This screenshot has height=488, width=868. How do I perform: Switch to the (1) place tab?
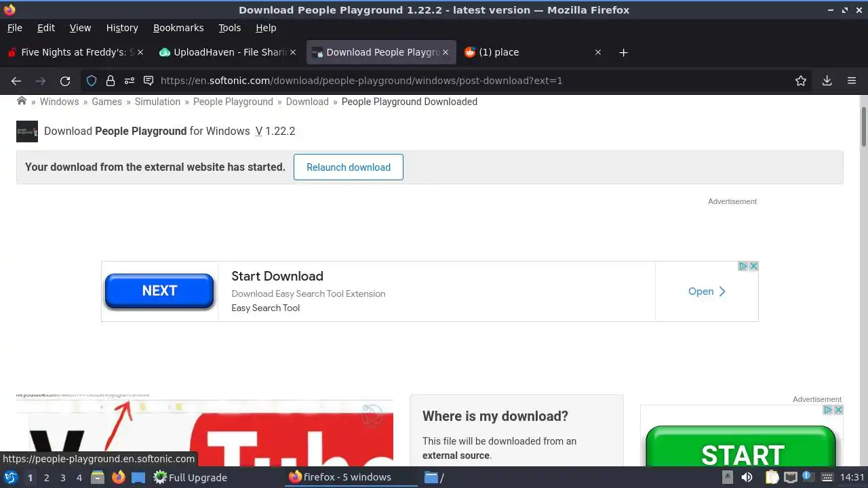pos(534,52)
